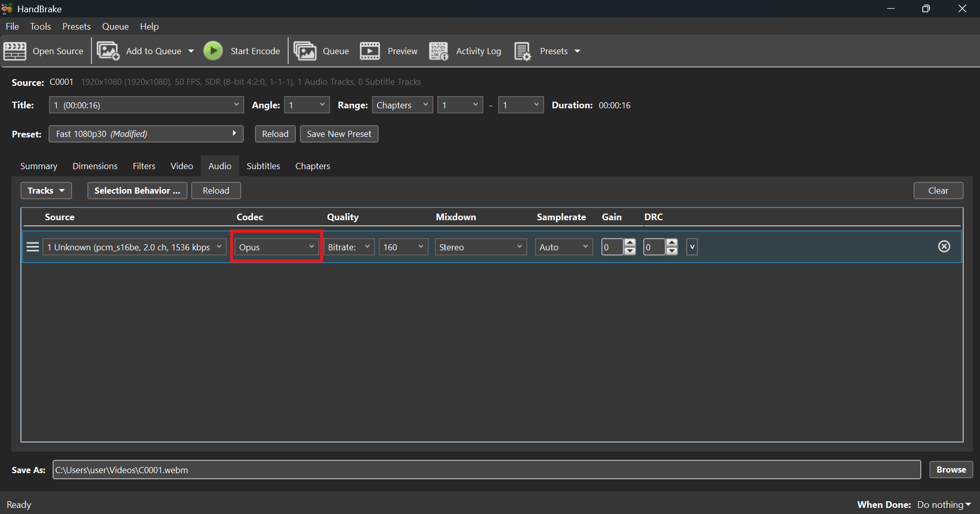
Task: Switch to the Video tab
Action: tap(182, 166)
